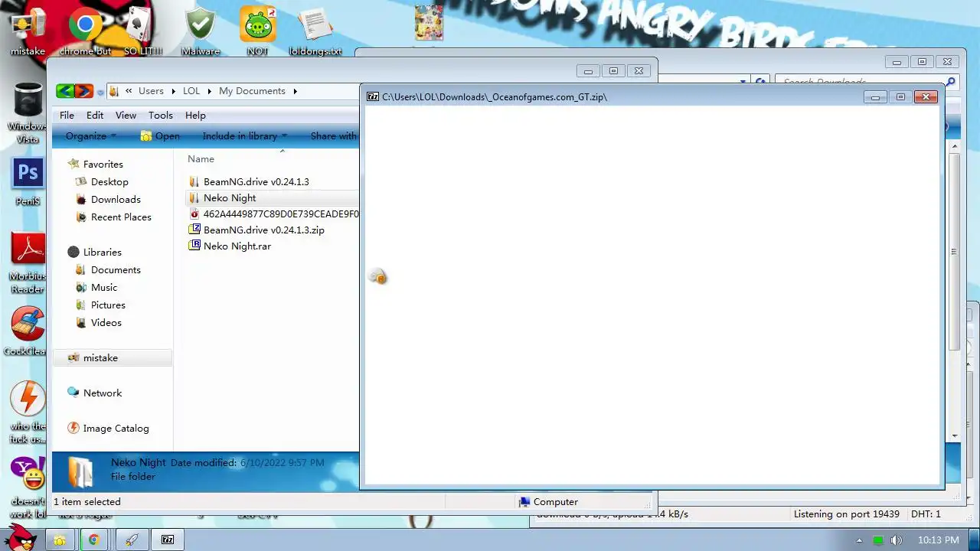Click 'My Documents' in the address breadcrumb
This screenshot has width=980, height=551.
pyautogui.click(x=252, y=90)
